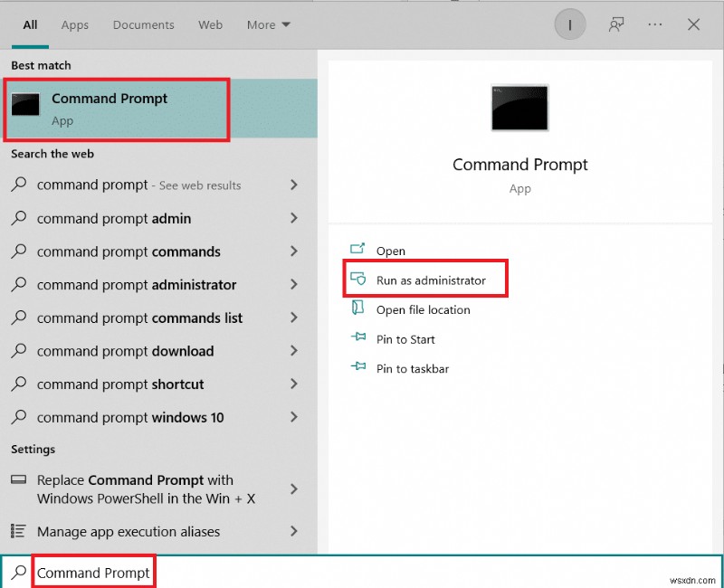Open the three-dot options menu
The image size is (724, 588).
tap(654, 24)
